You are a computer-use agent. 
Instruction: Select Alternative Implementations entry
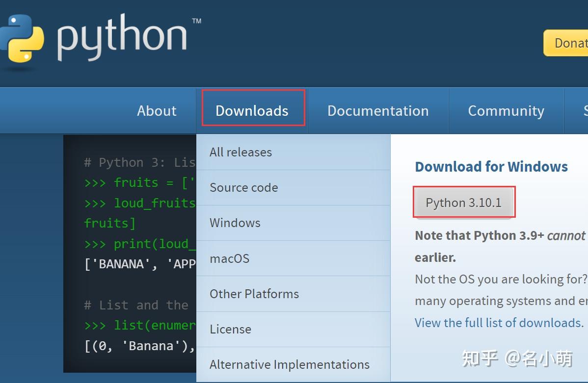pos(293,365)
